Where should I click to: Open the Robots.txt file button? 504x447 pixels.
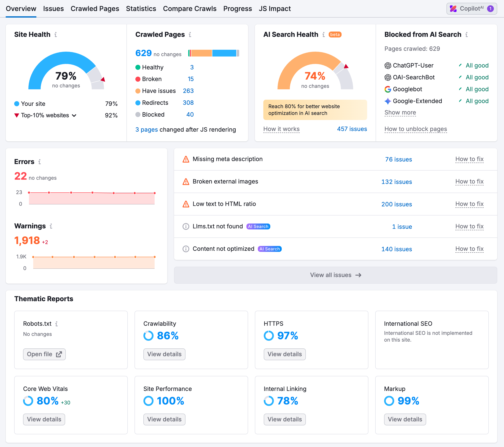pos(44,354)
